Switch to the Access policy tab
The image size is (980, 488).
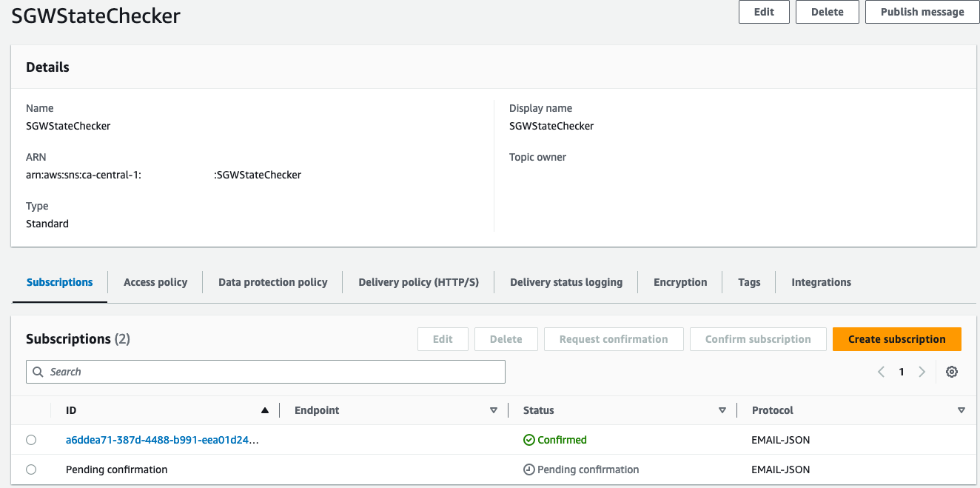(x=155, y=281)
